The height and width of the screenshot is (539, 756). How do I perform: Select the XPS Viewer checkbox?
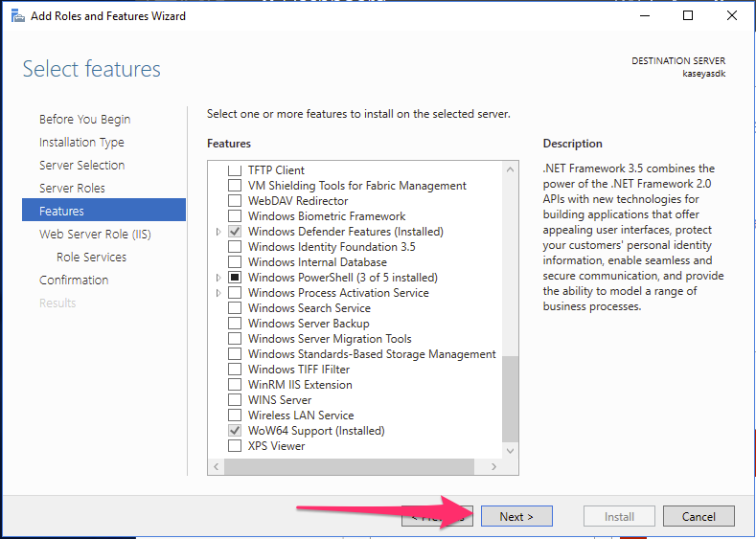(x=235, y=446)
